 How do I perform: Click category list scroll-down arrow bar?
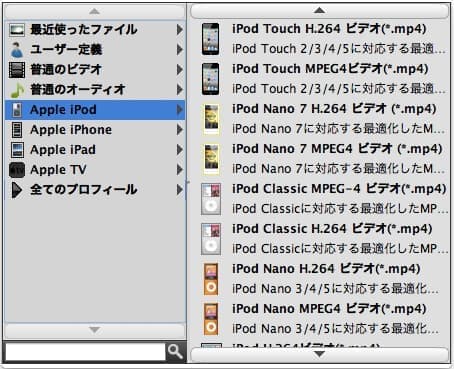pyautogui.click(x=95, y=330)
